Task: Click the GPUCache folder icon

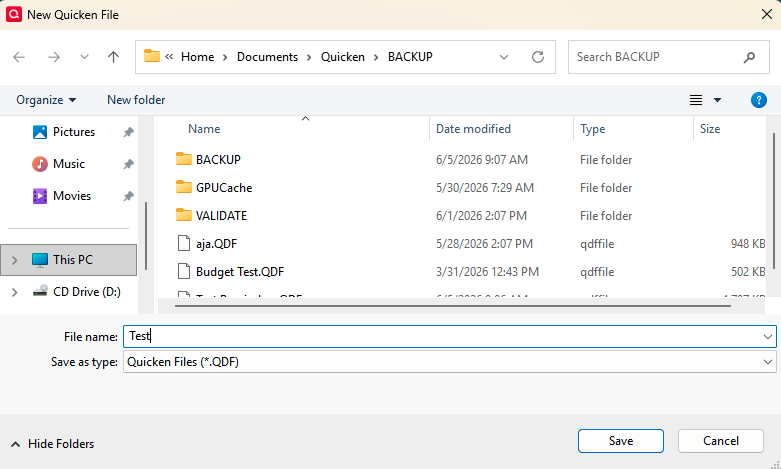Action: tap(184, 187)
